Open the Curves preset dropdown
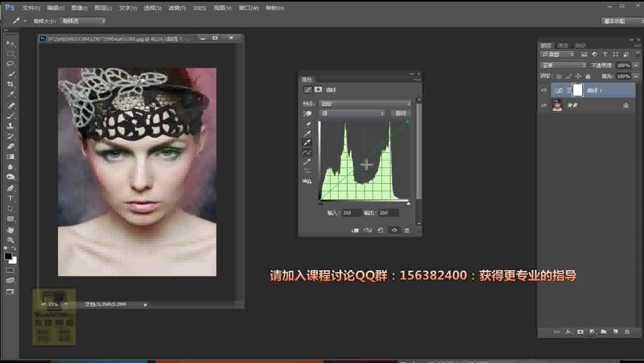 coord(366,103)
